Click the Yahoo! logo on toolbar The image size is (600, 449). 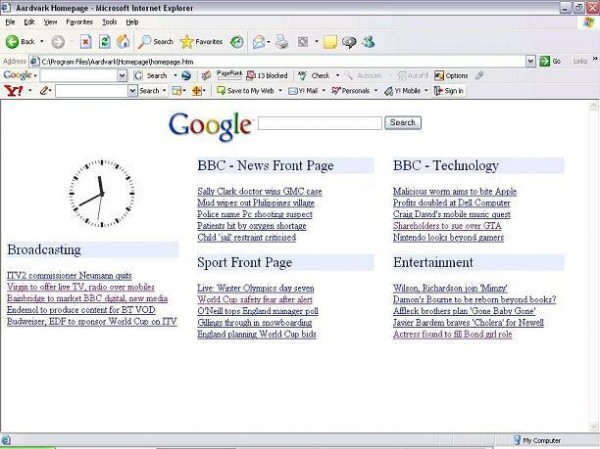coord(13,91)
